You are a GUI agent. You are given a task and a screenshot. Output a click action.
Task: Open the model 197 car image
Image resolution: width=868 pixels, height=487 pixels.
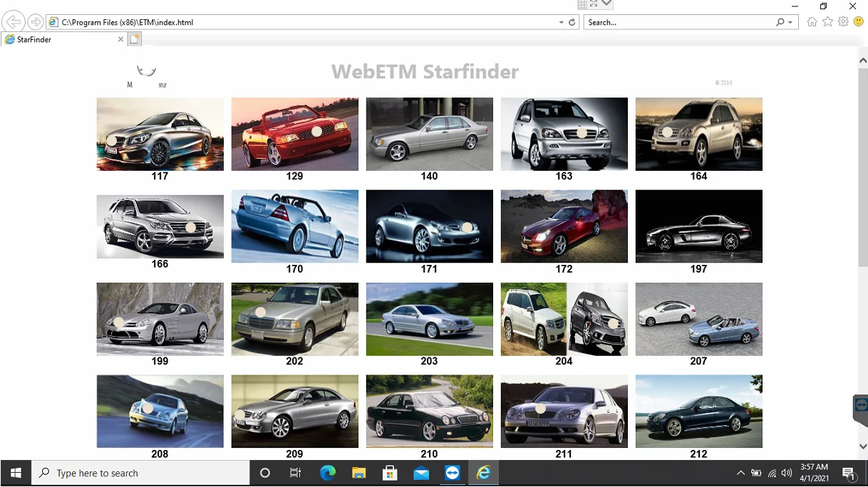point(698,226)
